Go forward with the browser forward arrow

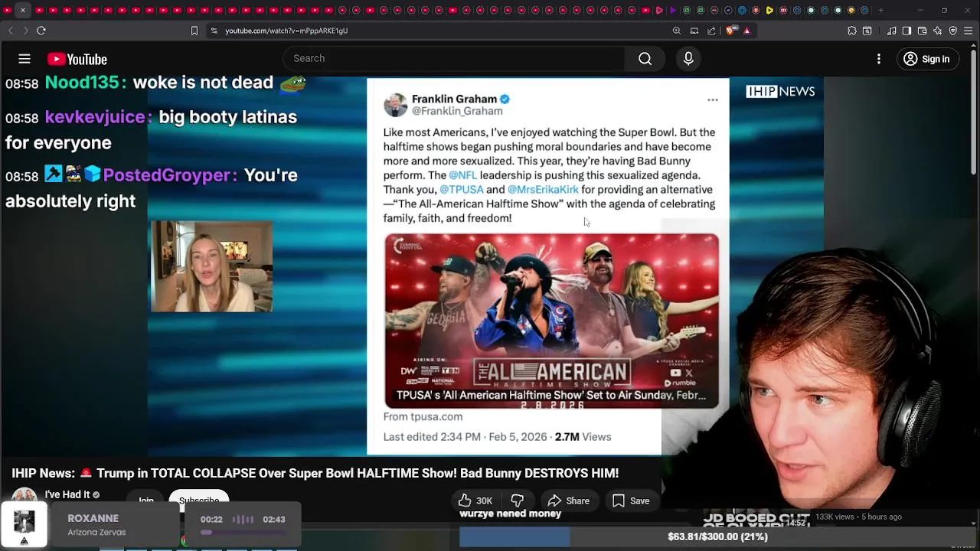click(25, 31)
